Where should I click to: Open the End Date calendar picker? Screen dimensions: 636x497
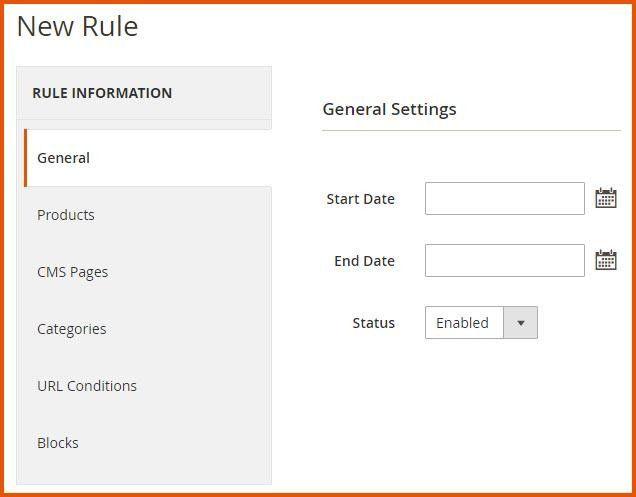pyautogui.click(x=605, y=260)
